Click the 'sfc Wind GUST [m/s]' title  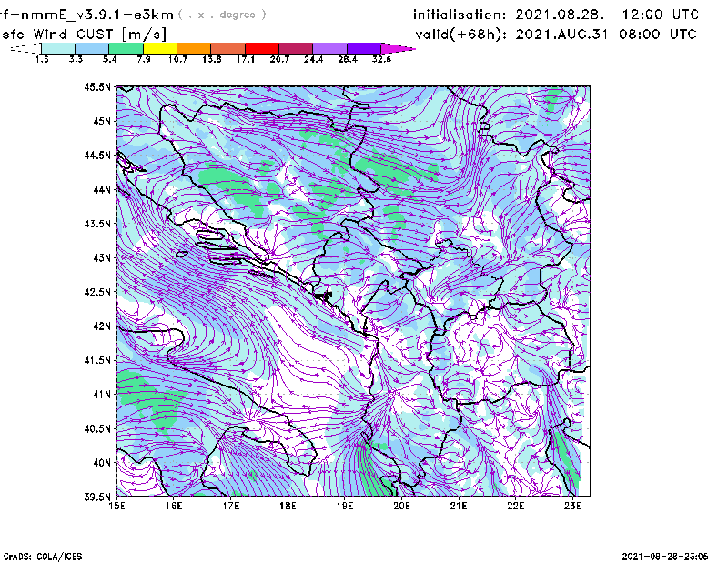click(84, 35)
